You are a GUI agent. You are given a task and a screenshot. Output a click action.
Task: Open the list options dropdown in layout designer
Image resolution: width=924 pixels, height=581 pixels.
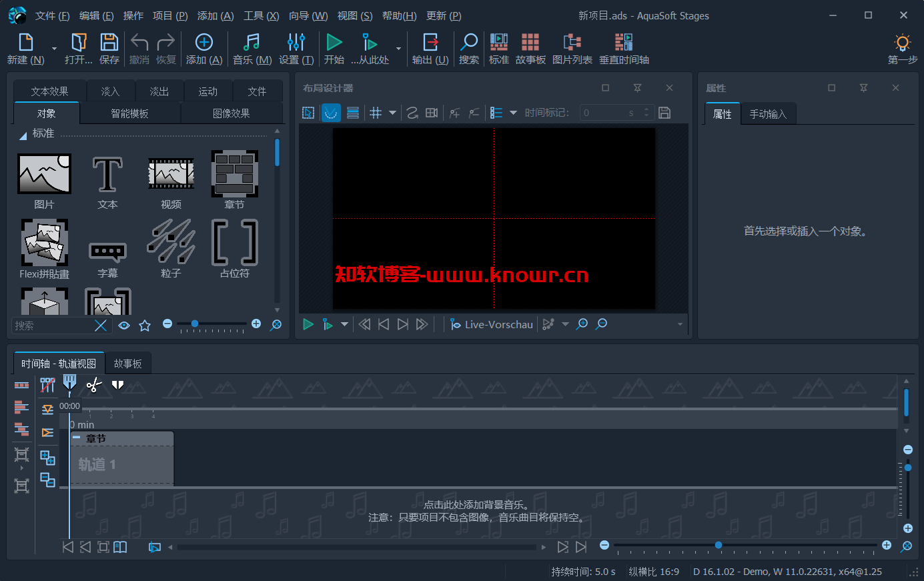(513, 113)
